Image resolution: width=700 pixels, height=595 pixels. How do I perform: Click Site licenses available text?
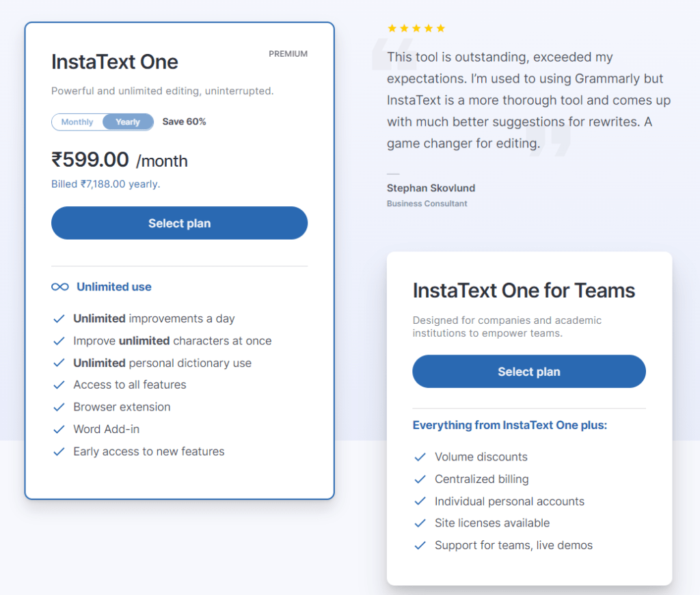(x=492, y=523)
